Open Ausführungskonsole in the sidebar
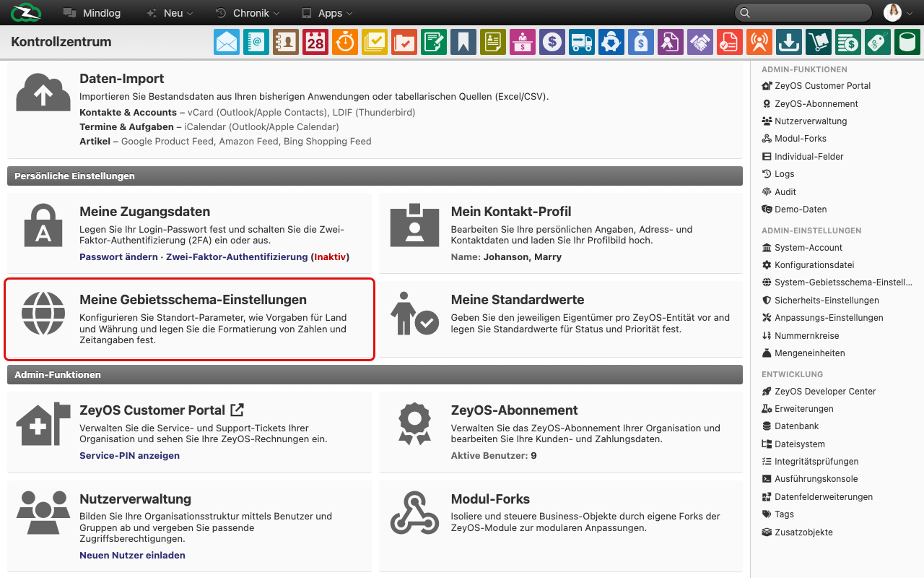The width and height of the screenshot is (924, 578). click(810, 478)
